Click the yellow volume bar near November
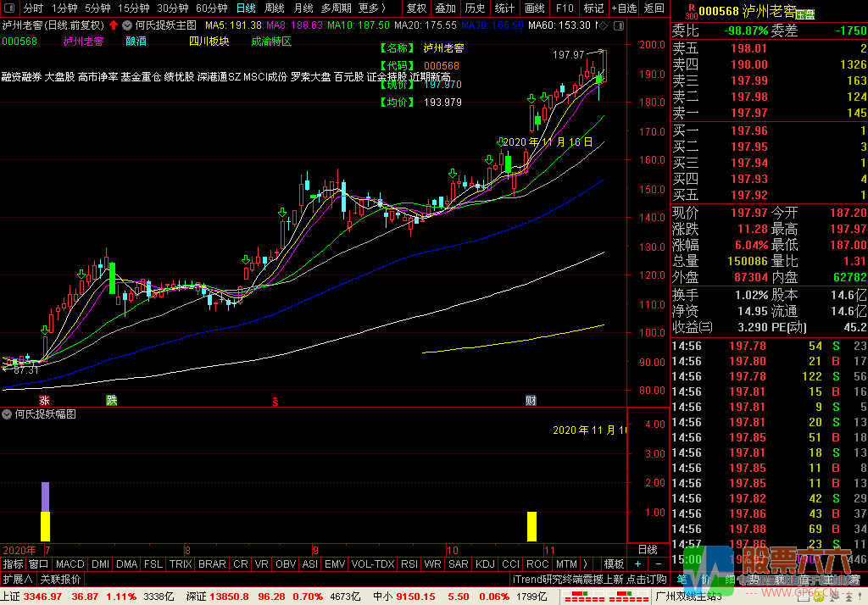868x605 pixels. click(532, 525)
